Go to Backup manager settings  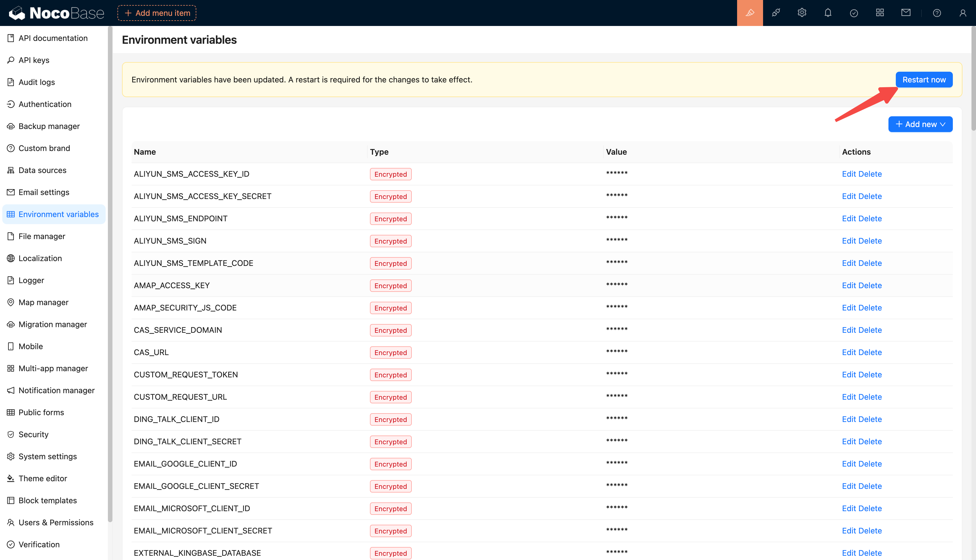(x=49, y=126)
